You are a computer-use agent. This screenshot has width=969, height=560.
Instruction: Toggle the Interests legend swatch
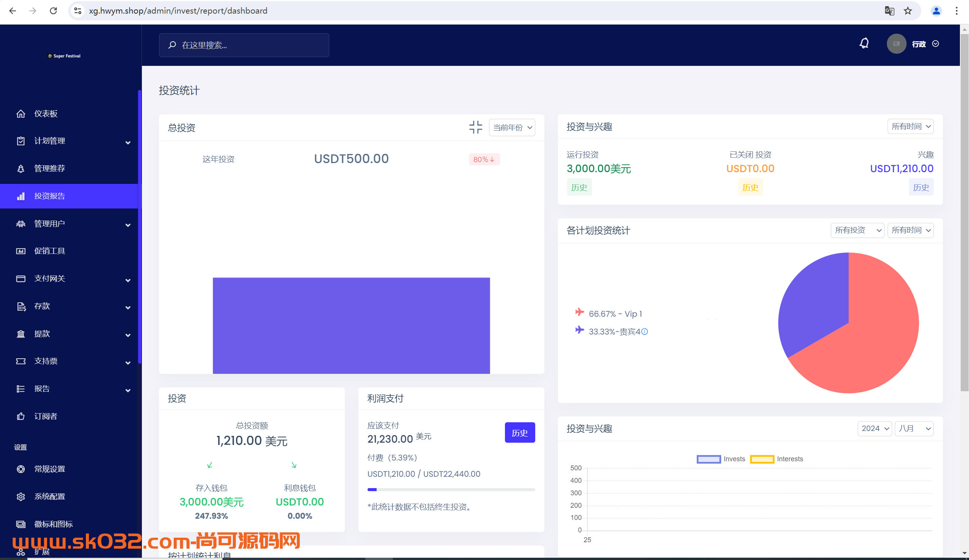[x=762, y=459]
